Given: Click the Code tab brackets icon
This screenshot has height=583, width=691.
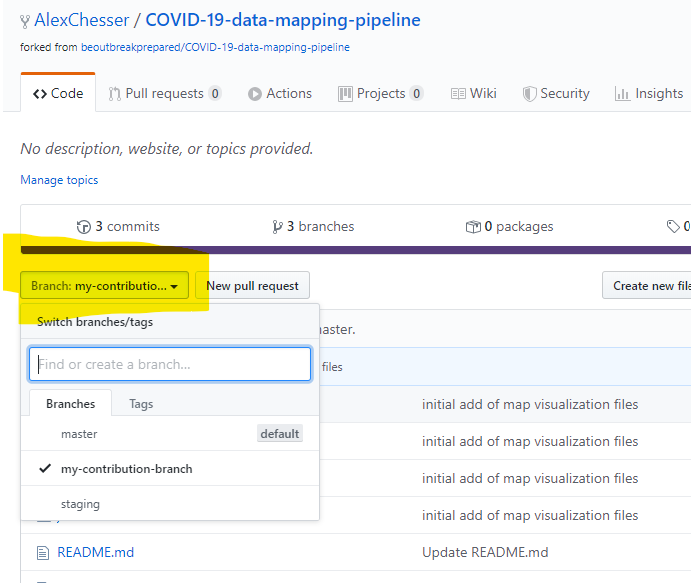Looking at the screenshot, I should (40, 94).
